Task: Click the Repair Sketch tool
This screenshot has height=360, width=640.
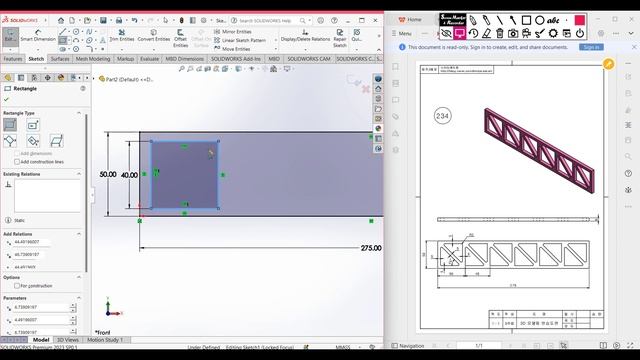Action: [x=340, y=38]
